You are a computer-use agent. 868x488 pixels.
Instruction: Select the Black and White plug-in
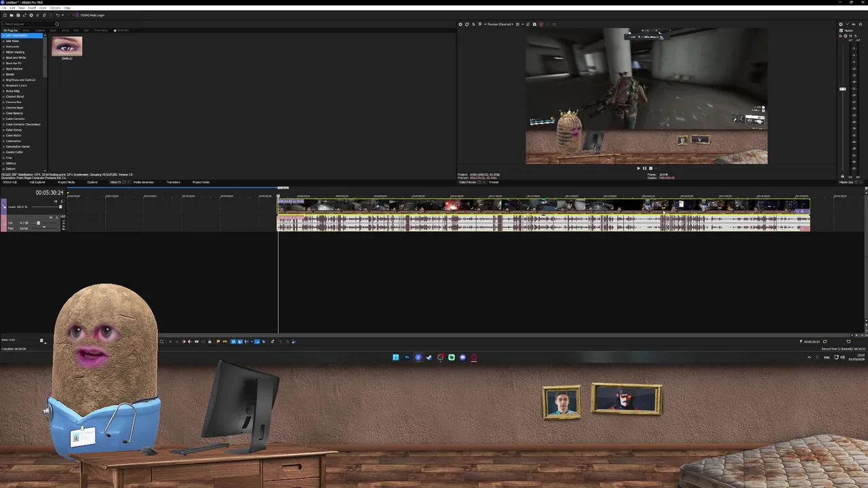[16, 58]
